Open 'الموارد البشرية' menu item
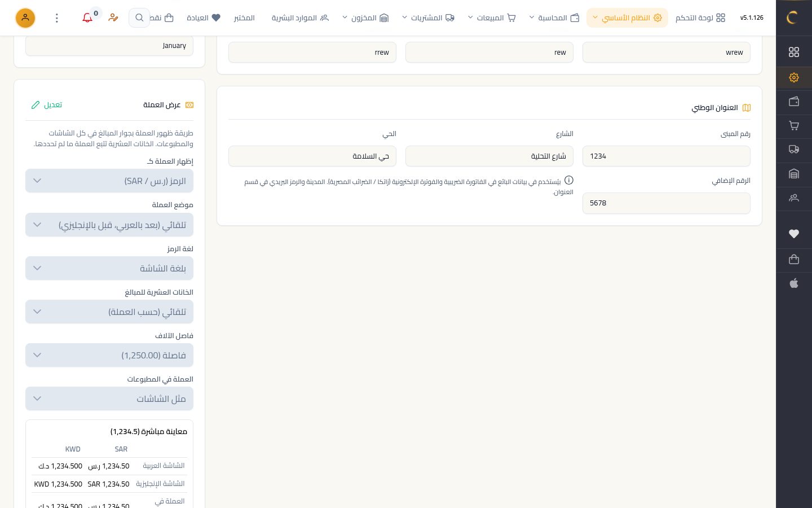Image resolution: width=812 pixels, height=508 pixels. (x=300, y=18)
